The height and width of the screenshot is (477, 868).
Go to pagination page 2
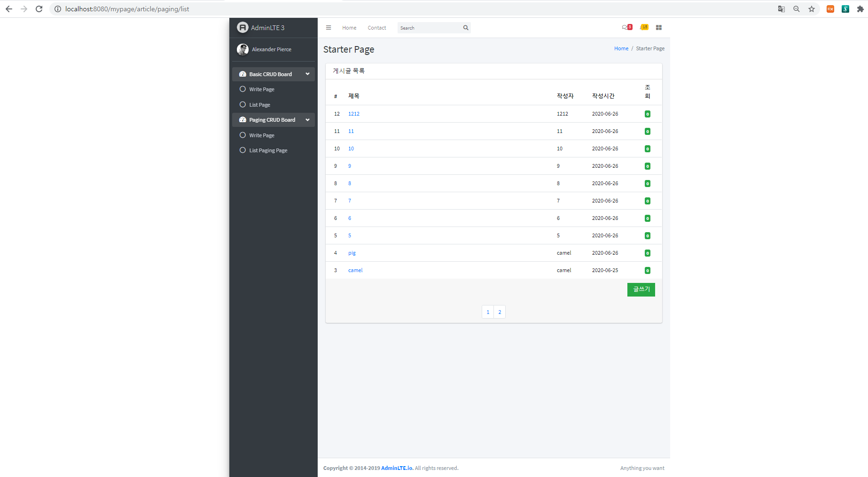(x=500, y=312)
